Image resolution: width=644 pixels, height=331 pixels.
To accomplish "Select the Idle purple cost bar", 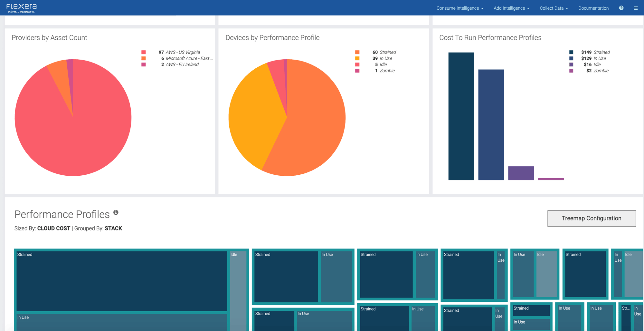I will 521,173.
